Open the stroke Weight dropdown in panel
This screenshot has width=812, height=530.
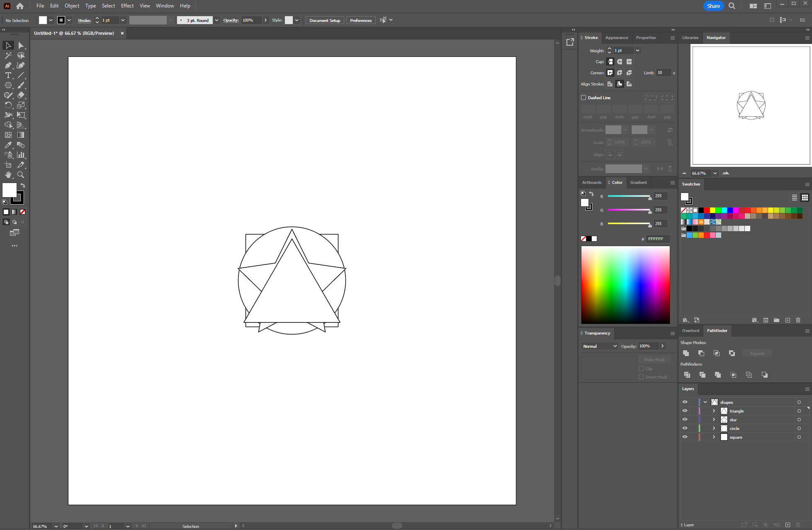(x=638, y=51)
